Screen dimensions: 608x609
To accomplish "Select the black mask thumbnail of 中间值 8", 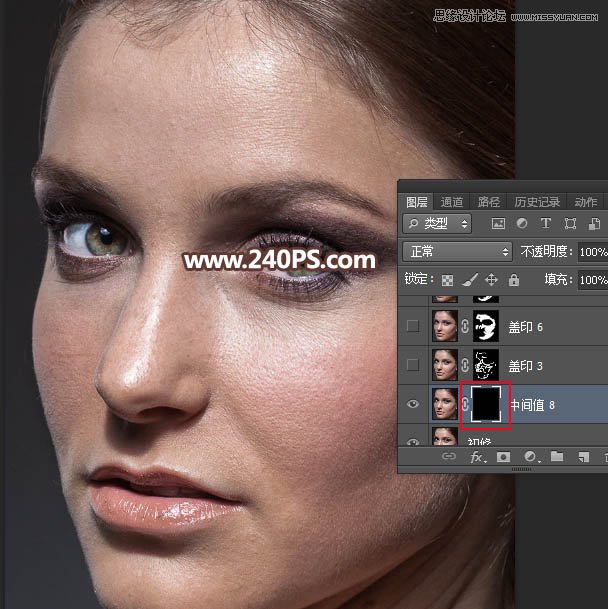I will (485, 405).
